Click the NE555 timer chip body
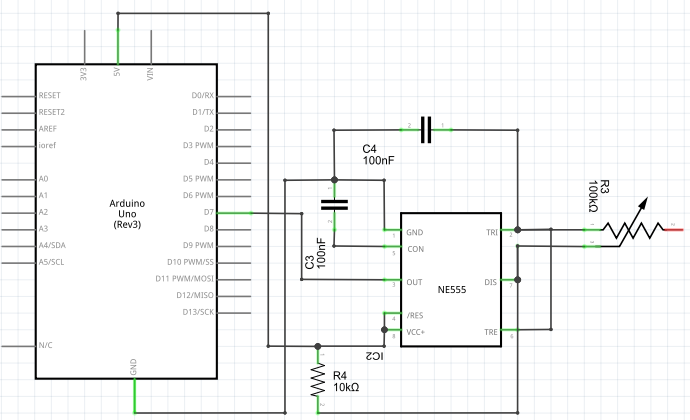 pyautogui.click(x=451, y=280)
